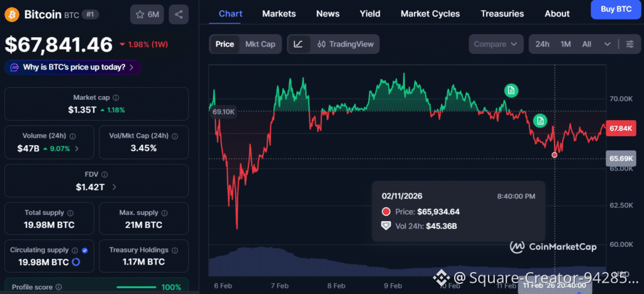Click the $67,841.46 price text
Screen dimensions: 644x294
pos(58,44)
